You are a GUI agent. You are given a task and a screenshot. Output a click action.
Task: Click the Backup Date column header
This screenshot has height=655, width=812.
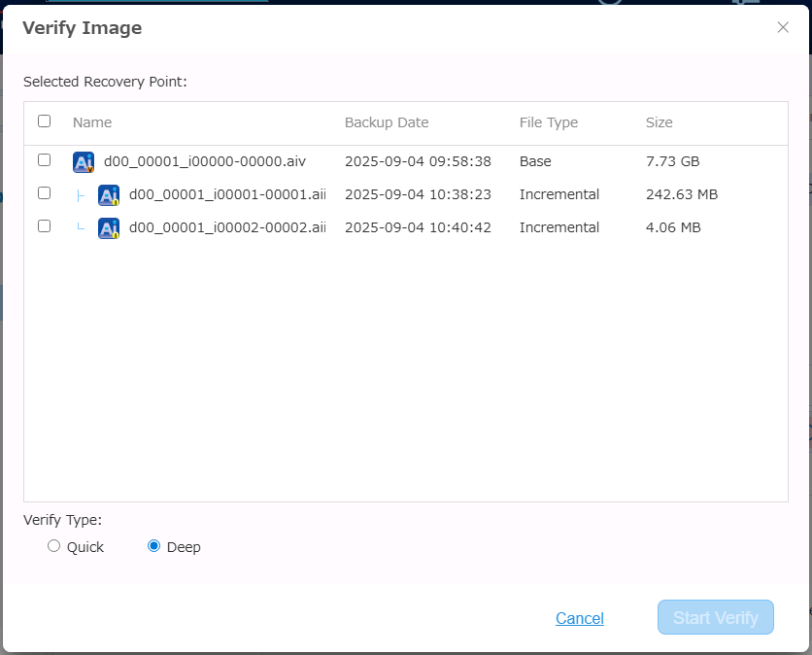(x=387, y=122)
